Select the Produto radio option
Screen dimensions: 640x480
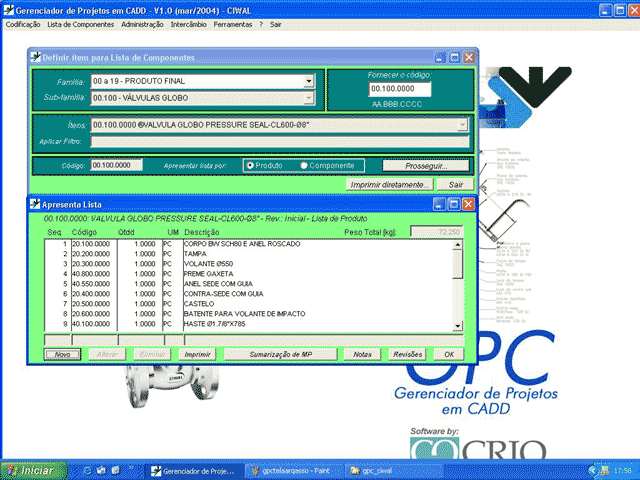[250, 165]
